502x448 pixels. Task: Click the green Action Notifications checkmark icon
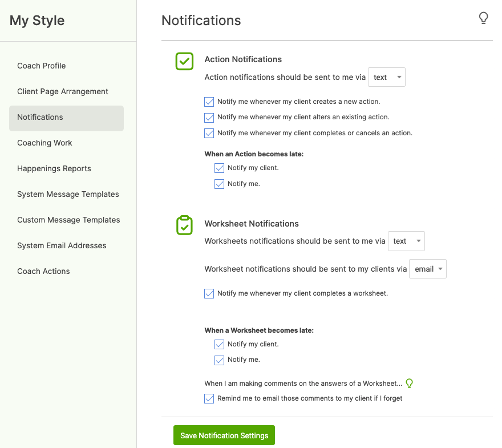click(x=184, y=61)
